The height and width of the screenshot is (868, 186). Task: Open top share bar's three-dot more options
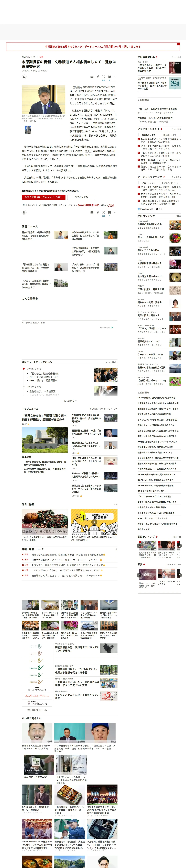(115, 77)
